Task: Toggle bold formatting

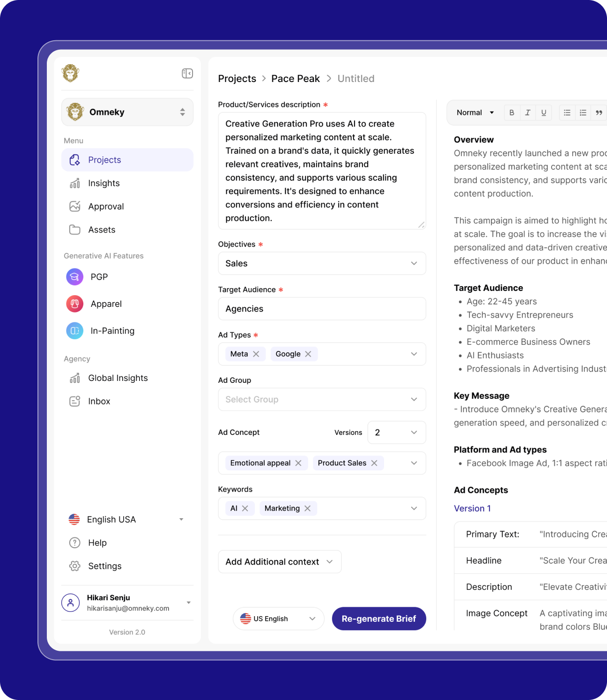Action: pos(512,112)
